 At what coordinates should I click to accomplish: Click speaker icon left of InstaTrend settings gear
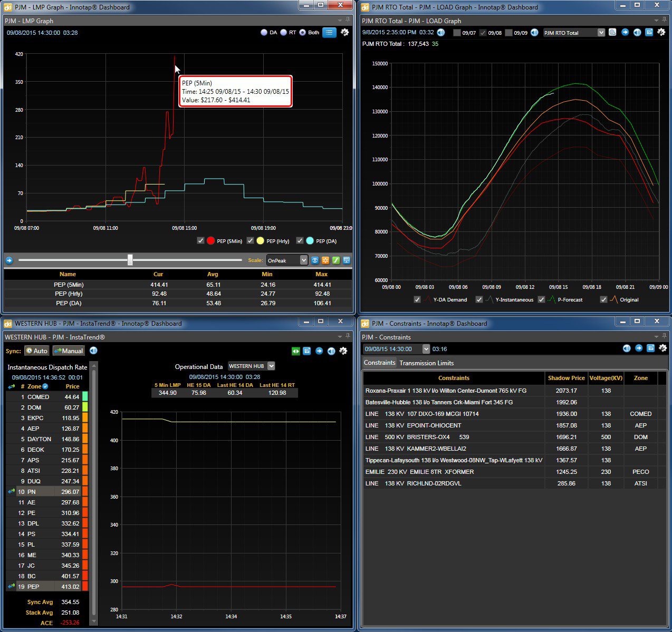click(x=331, y=351)
